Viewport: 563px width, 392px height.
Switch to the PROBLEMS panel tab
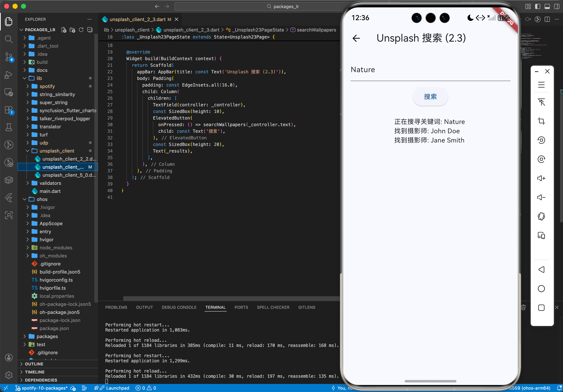click(x=116, y=307)
